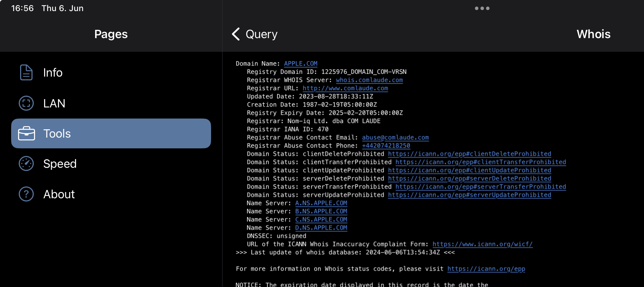Open the APPLE.COM domain link
Image resolution: width=644 pixels, height=287 pixels.
tap(301, 63)
